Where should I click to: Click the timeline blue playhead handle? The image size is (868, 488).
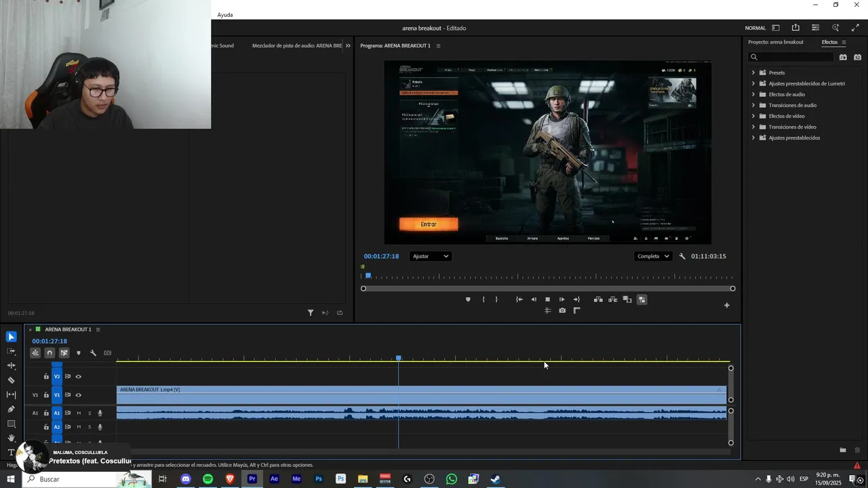click(399, 358)
